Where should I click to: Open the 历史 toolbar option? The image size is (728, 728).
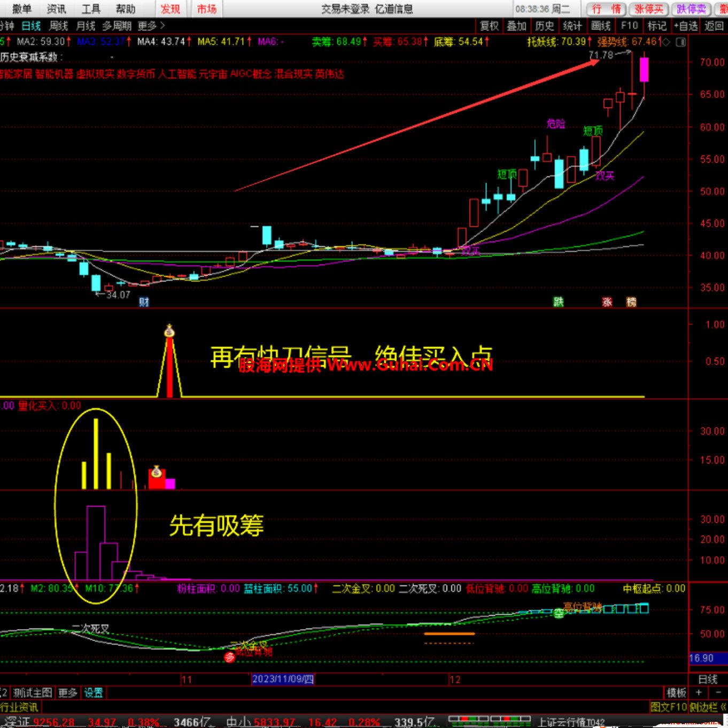point(544,26)
